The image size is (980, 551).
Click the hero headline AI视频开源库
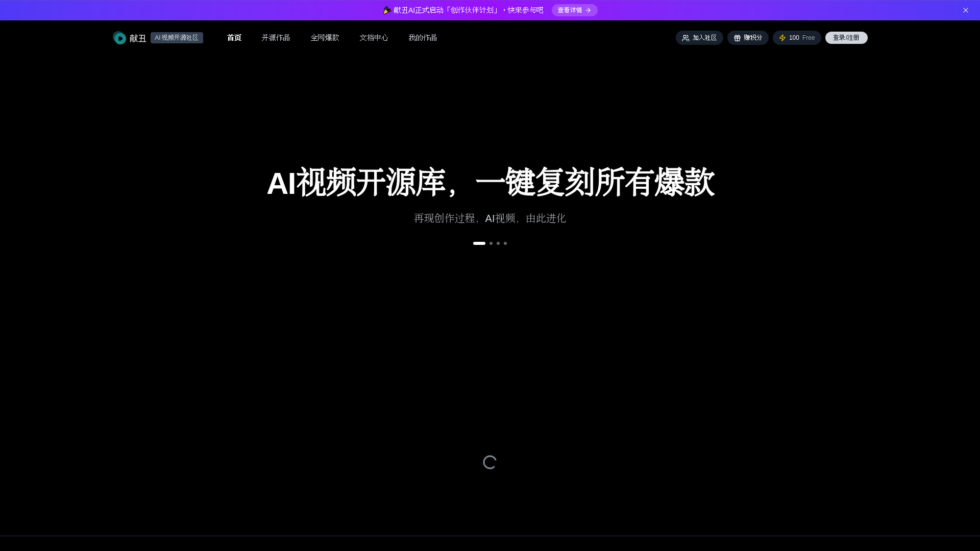[490, 183]
